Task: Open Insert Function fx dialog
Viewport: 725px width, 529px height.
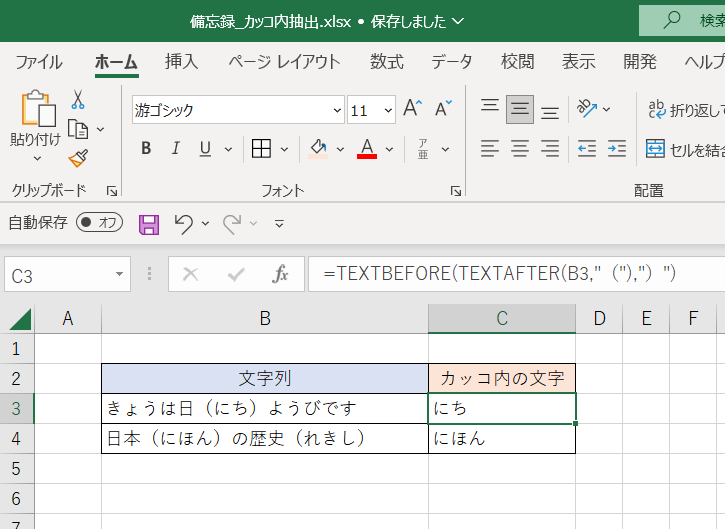Action: [280, 274]
